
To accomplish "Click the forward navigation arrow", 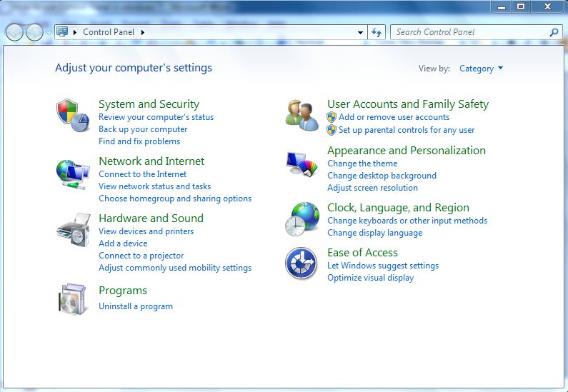I will [x=34, y=32].
